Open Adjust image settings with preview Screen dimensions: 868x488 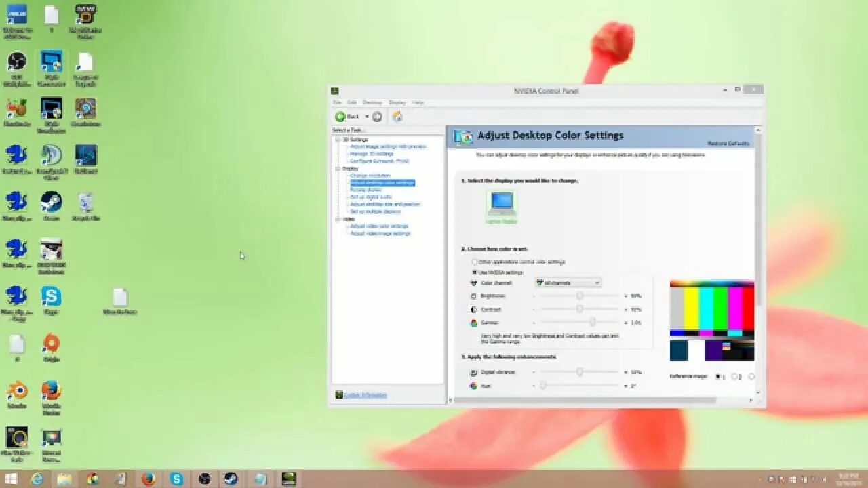coord(388,146)
